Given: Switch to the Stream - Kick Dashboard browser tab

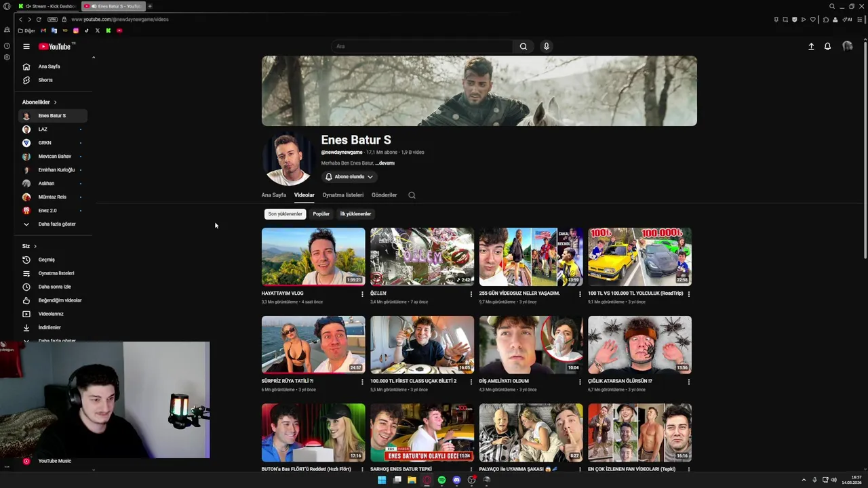Looking at the screenshot, I should click(47, 6).
